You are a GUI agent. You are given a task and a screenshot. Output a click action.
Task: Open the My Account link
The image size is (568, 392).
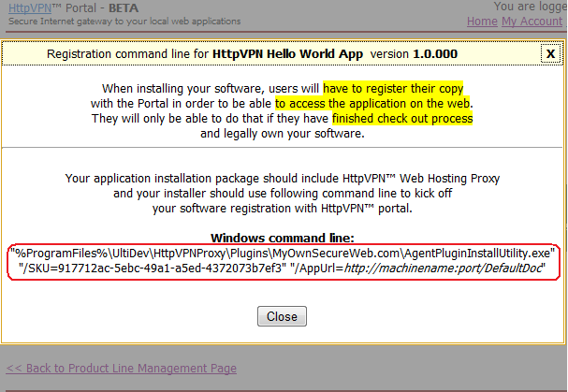pyautogui.click(x=532, y=21)
